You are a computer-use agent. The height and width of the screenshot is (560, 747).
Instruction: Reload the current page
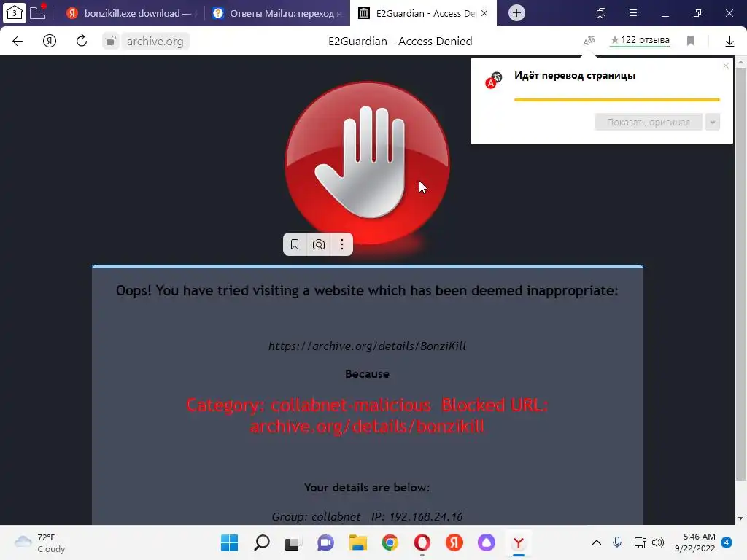coord(82,41)
